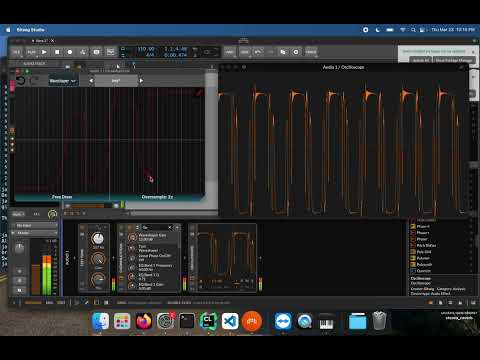Open the Wi-Fi status menu
Viewport: 480px width, 360px height.
[403, 30]
